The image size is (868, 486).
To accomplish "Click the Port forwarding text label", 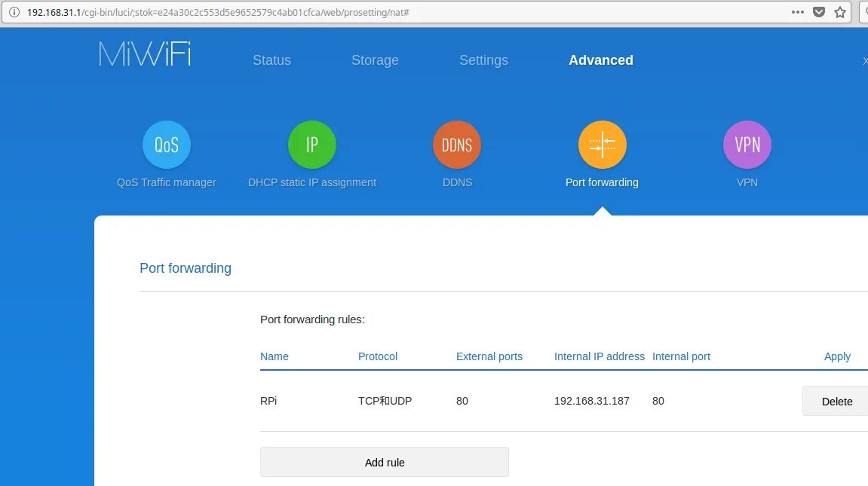I will [603, 182].
